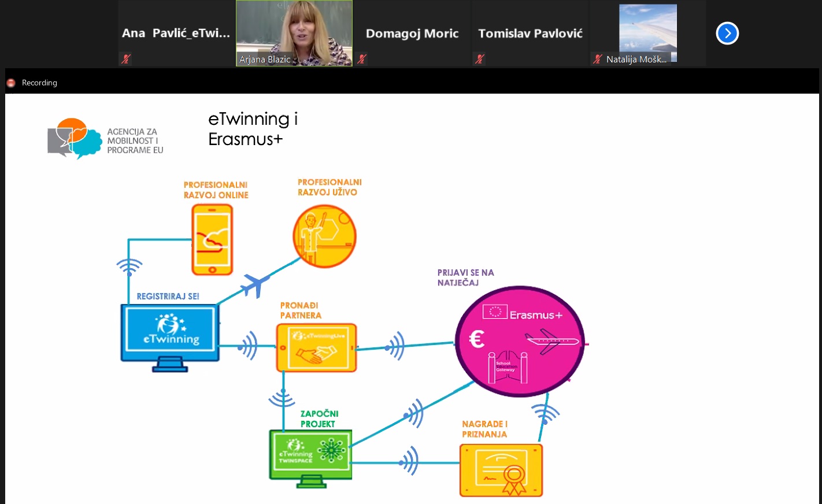Viewport: 822px width, 504px height.
Task: Click the signal icon right of handshake box
Action: (x=395, y=346)
